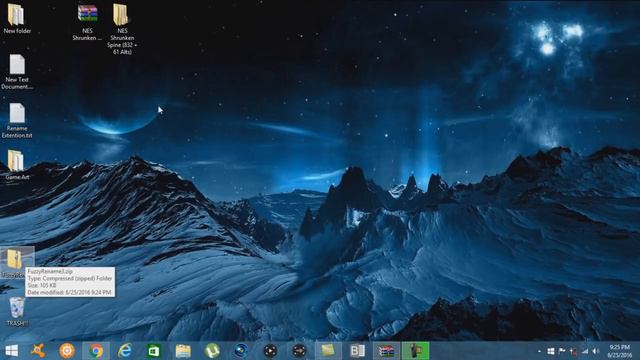This screenshot has width=640, height=360.
Task: Launch Internet Explorer from the taskbar
Action: 125,351
